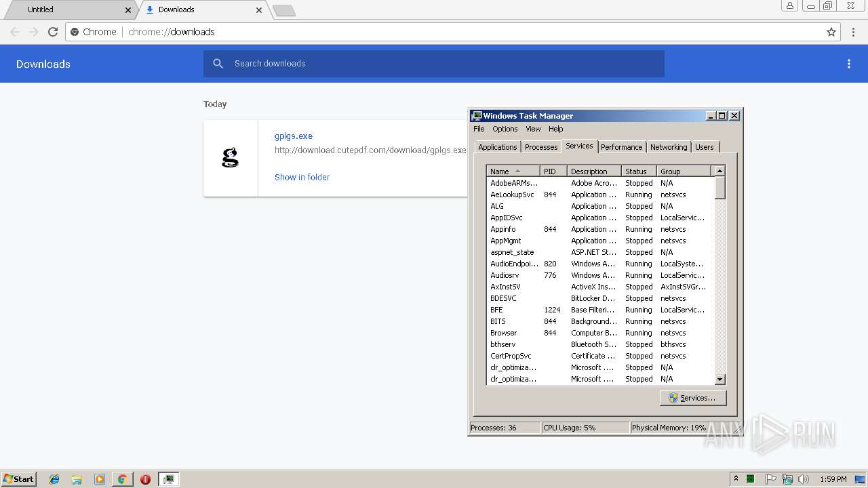Select bthserv service row
The width and height of the screenshot is (868, 488).
click(x=600, y=344)
